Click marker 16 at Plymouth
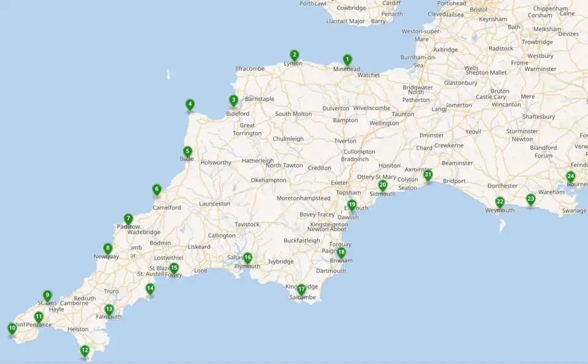 (x=247, y=258)
